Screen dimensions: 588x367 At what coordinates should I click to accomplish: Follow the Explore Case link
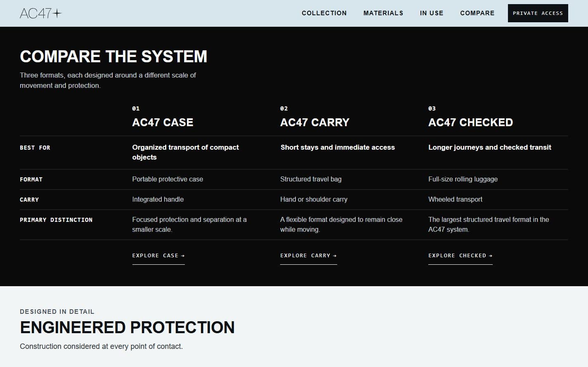point(158,256)
